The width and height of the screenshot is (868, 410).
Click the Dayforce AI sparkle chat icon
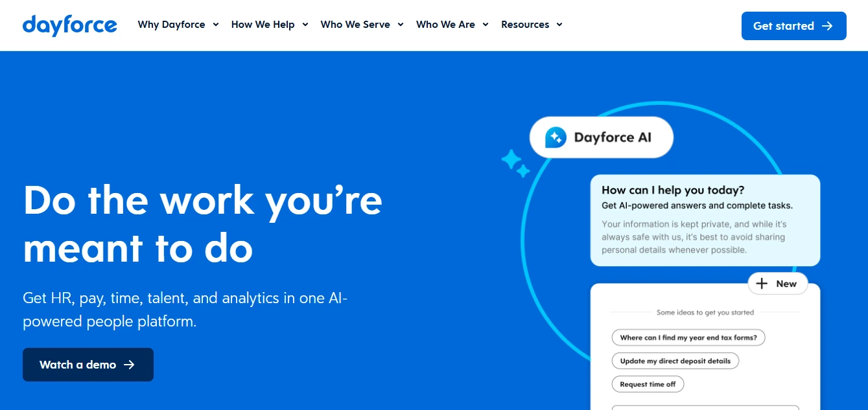(556, 137)
